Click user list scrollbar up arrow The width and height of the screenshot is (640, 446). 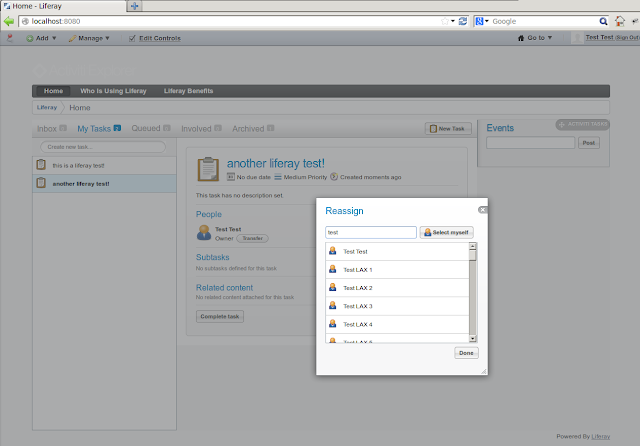tap(473, 246)
